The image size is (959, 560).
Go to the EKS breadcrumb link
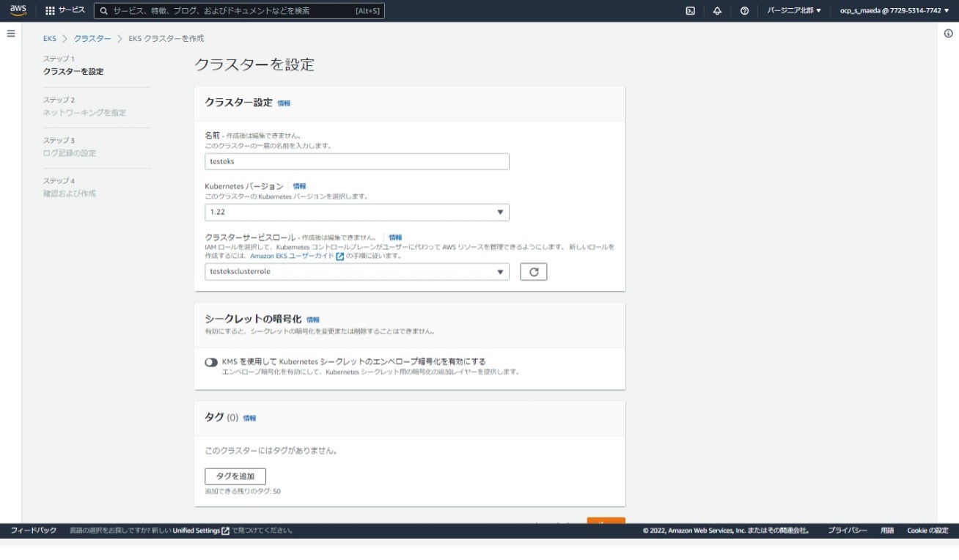coord(49,38)
